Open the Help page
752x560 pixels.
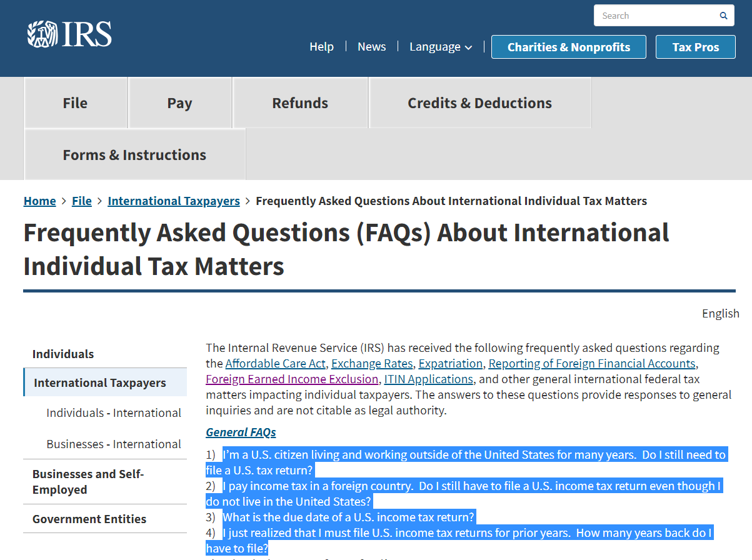coord(321,46)
